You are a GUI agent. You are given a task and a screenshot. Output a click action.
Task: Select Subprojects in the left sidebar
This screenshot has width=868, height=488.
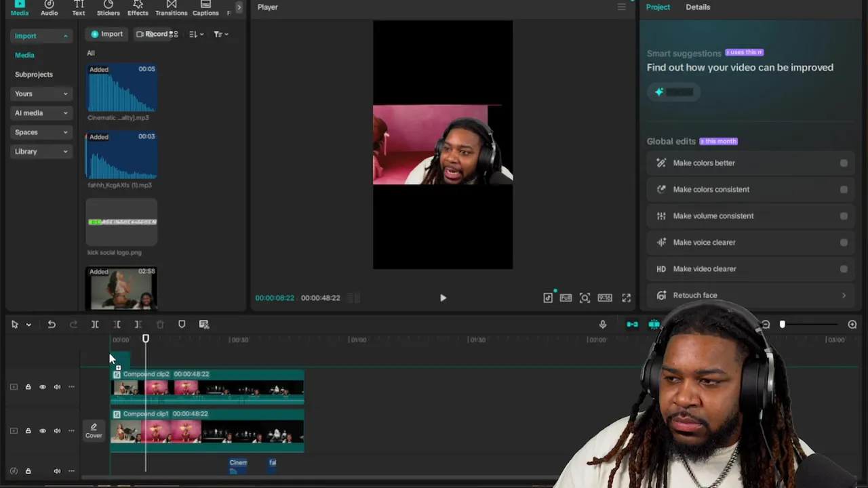[x=34, y=75]
